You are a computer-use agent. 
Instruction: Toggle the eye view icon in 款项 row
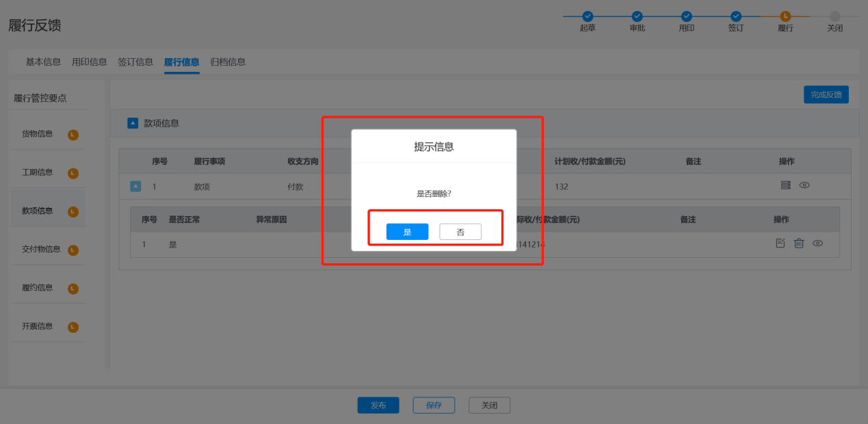(x=804, y=185)
